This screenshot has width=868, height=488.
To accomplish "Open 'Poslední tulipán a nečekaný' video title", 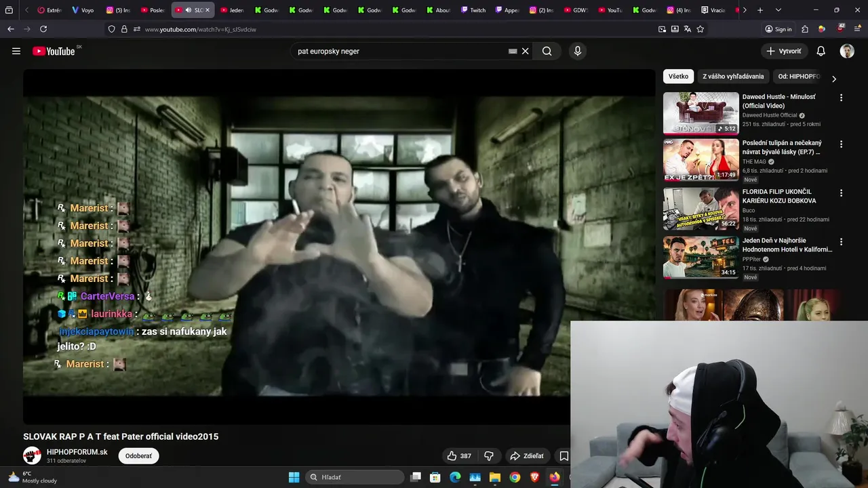I will 782,147.
